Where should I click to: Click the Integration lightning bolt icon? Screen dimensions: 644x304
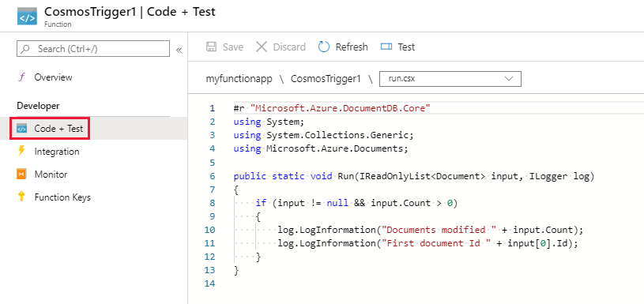22,151
